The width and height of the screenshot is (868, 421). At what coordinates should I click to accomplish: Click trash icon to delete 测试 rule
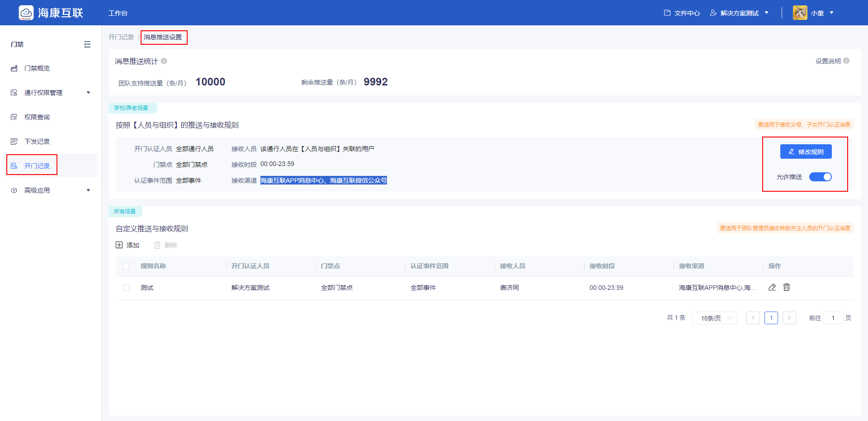click(787, 288)
